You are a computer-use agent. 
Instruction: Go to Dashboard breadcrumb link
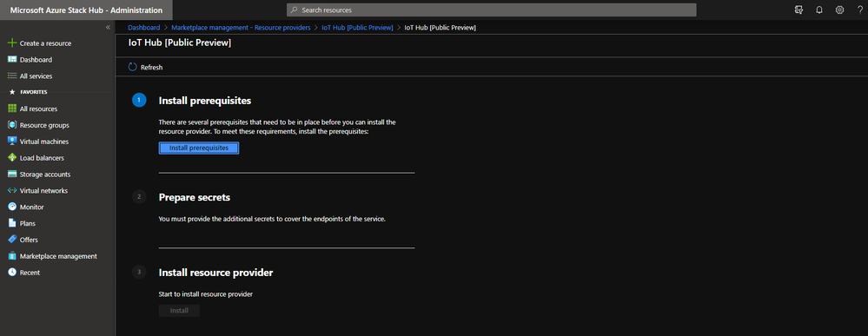(144, 27)
